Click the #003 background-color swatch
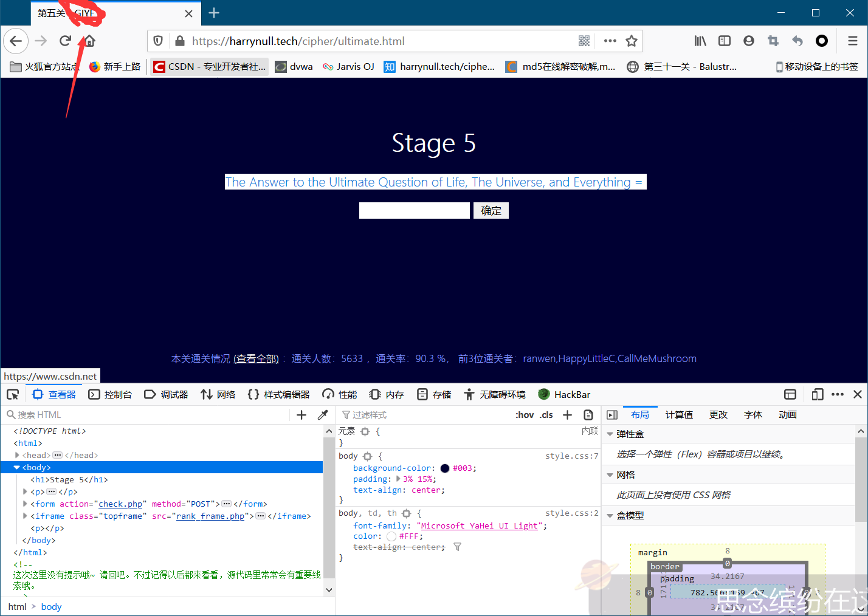 pyautogui.click(x=446, y=468)
